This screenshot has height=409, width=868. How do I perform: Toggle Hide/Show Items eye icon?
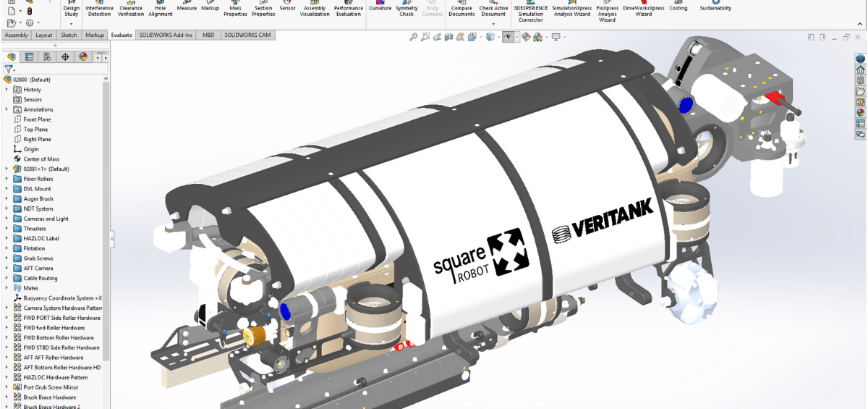point(508,37)
